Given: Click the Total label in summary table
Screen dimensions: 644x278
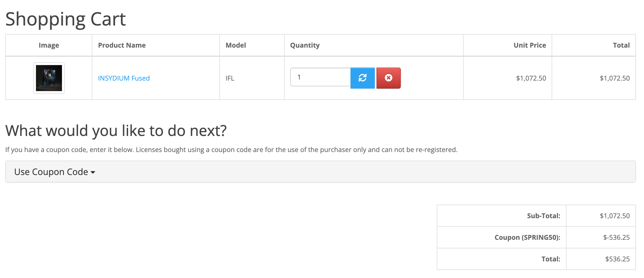Looking at the screenshot, I should coord(551,259).
